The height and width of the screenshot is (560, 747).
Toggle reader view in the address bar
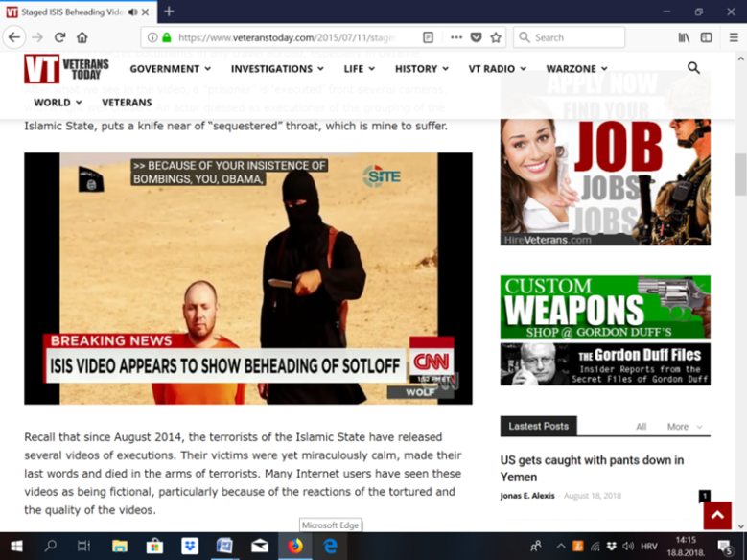(429, 37)
